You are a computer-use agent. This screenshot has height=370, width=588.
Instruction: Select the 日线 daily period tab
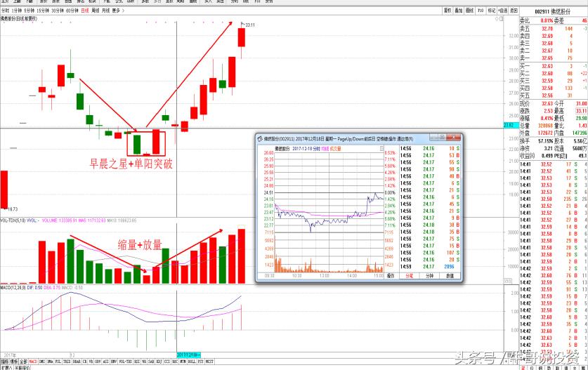[85, 11]
